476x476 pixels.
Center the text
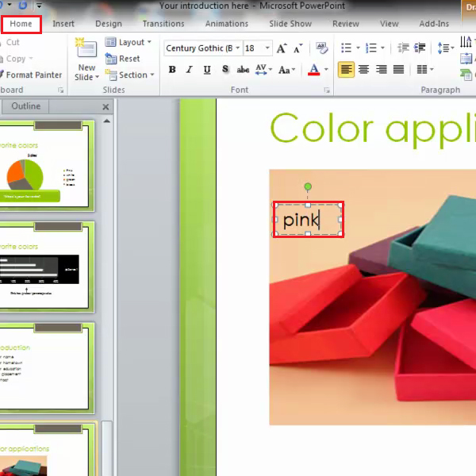363,70
